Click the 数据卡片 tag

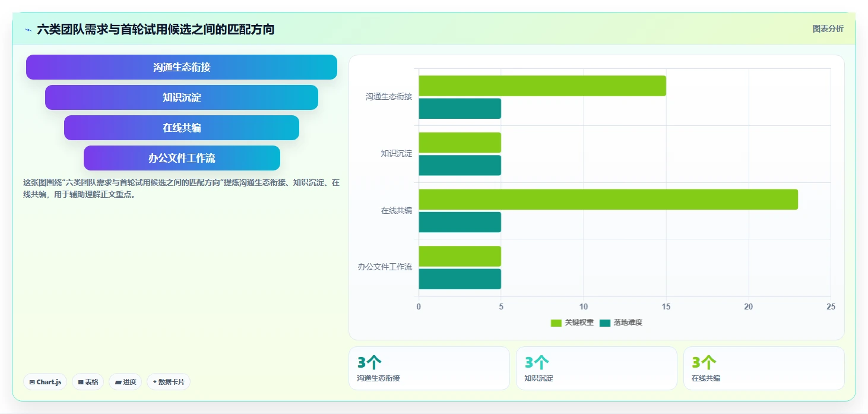pos(169,382)
